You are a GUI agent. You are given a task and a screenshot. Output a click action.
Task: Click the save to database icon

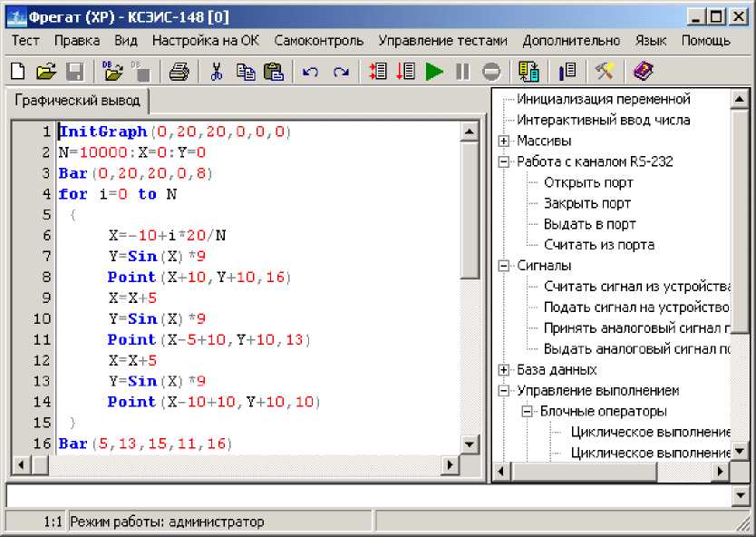[x=141, y=72]
